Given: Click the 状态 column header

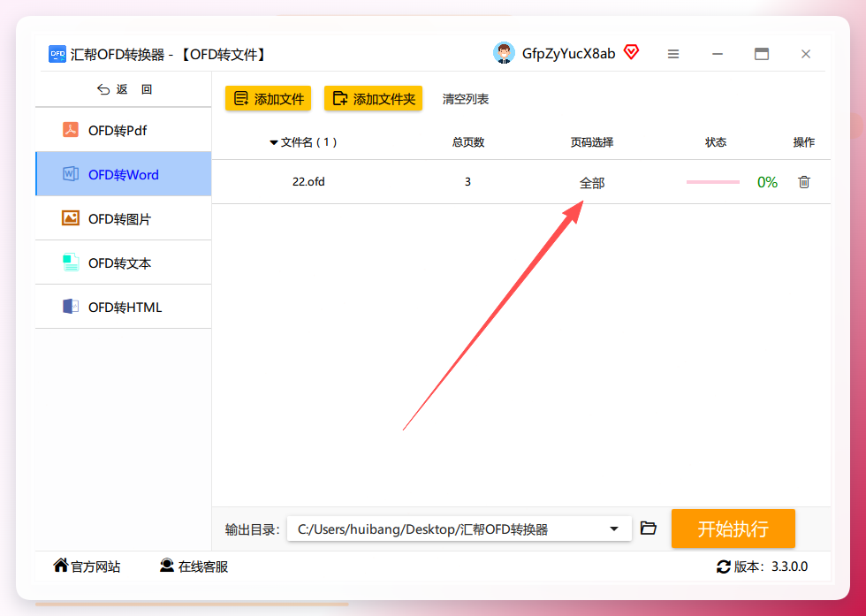Looking at the screenshot, I should pyautogui.click(x=716, y=142).
